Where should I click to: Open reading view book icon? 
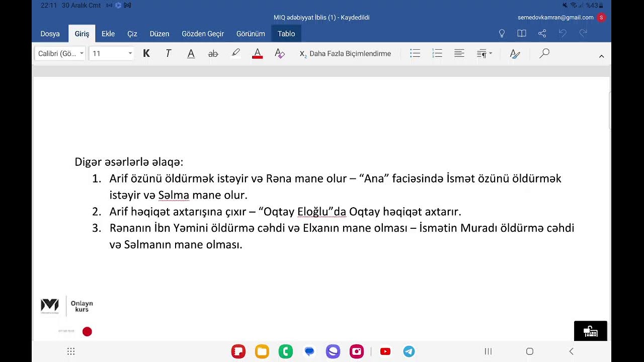[522, 33]
